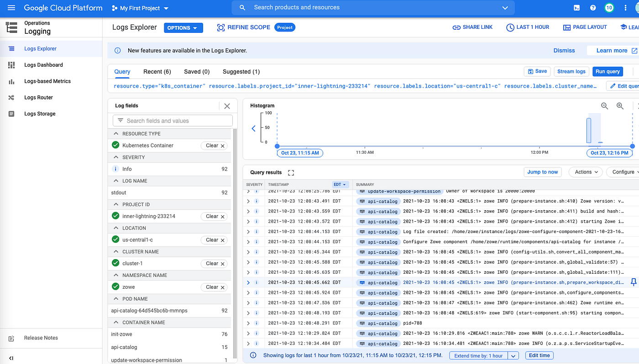This screenshot has height=364, width=639.
Task: Open PAGE LAYOUT settings
Action: point(585,27)
